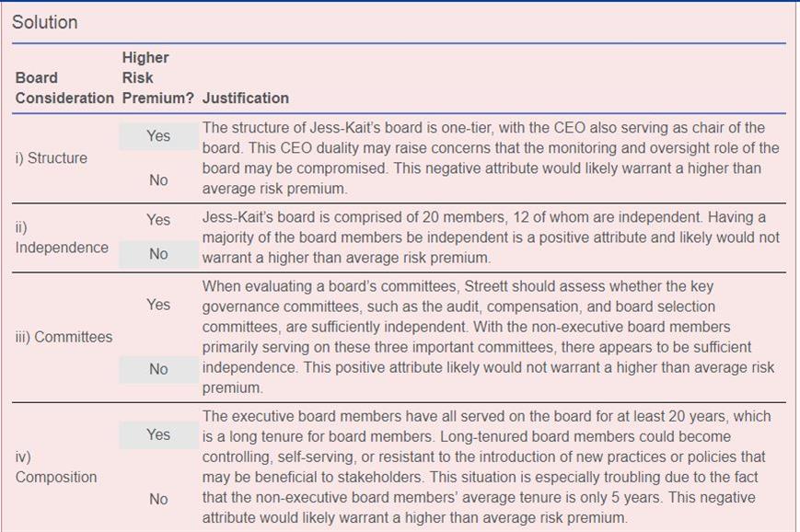The width and height of the screenshot is (800, 532).
Task: Click the Justification column header
Action: coord(246,98)
